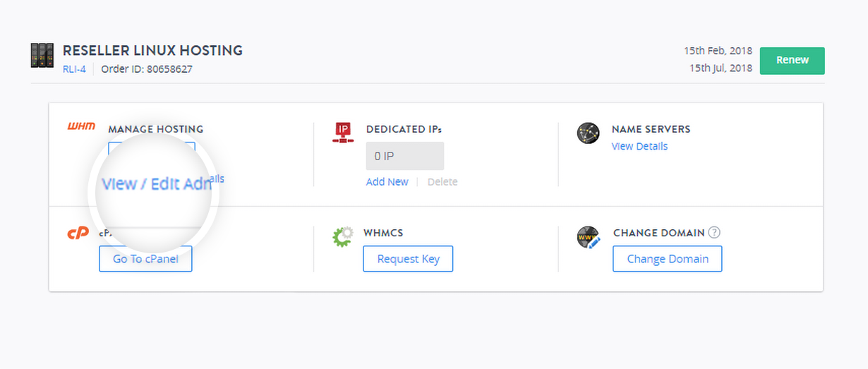Click the orange cPanel logo icon

(x=78, y=233)
